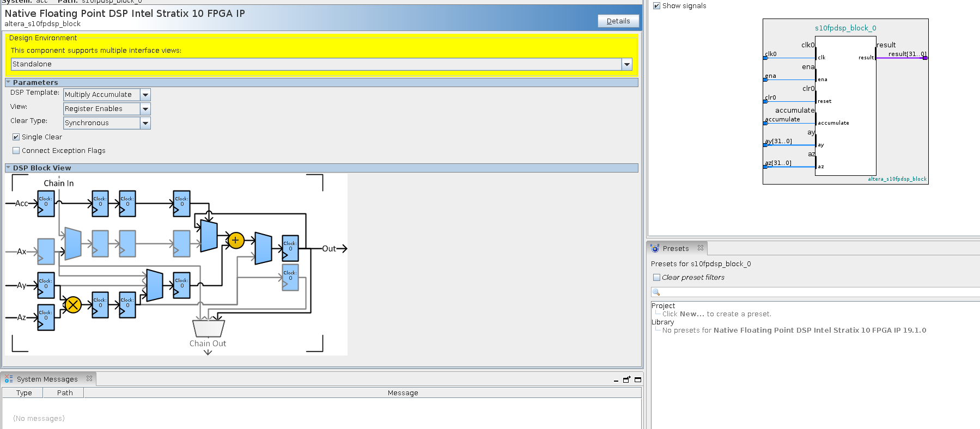Click the Ax input register block

tap(46, 252)
